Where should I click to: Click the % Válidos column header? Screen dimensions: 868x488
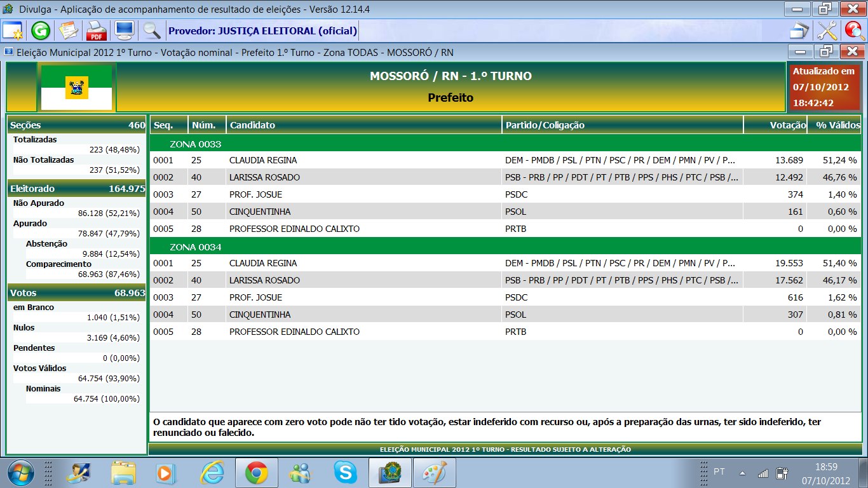[x=834, y=125]
